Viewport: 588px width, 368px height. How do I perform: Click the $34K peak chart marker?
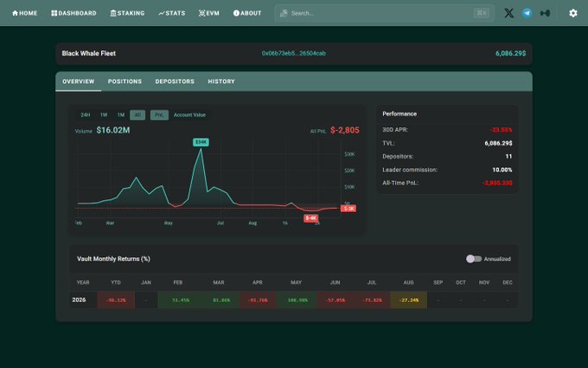[201, 142]
